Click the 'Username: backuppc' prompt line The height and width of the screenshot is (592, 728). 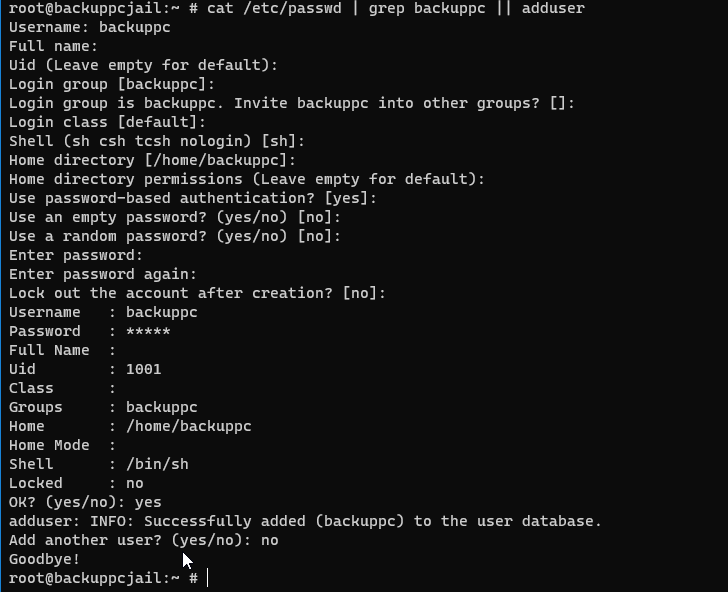(x=90, y=27)
